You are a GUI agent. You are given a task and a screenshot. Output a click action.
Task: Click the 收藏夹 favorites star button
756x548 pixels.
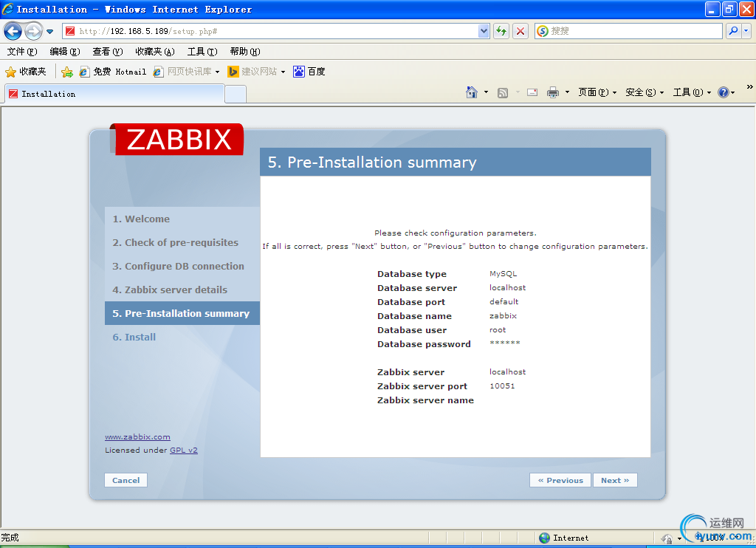click(26, 72)
